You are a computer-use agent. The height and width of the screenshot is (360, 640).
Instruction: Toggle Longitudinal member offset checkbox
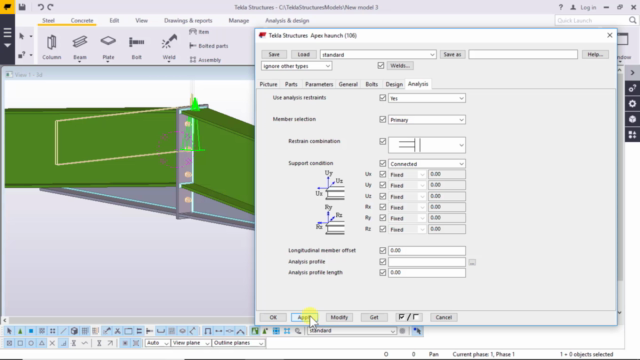[382, 250]
